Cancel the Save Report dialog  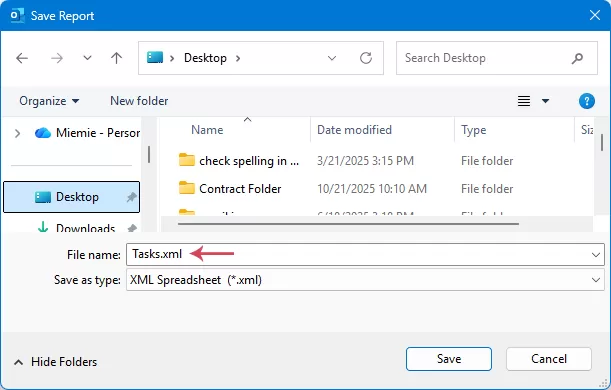[549, 359]
